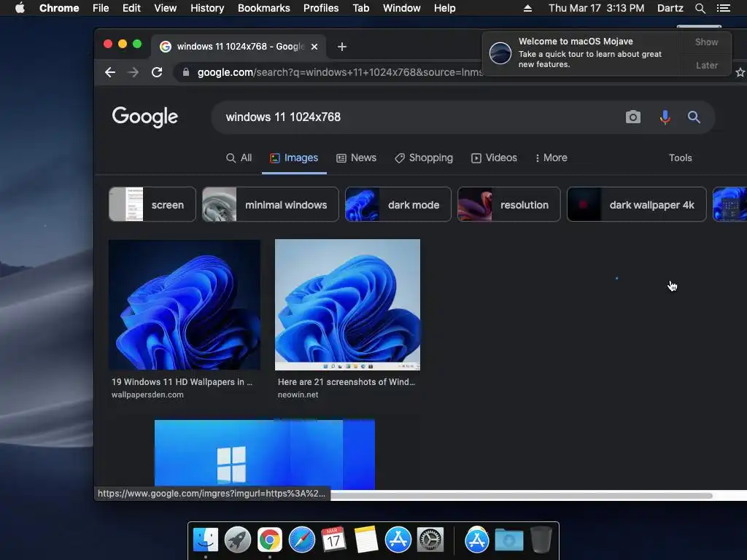Open the Edit menu
This screenshot has width=747, height=560.
tap(131, 8)
